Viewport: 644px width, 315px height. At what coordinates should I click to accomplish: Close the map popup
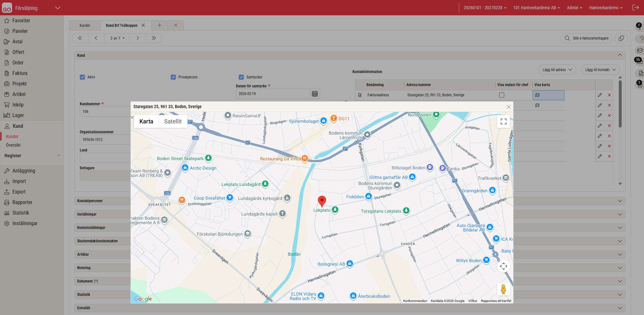[x=509, y=107]
